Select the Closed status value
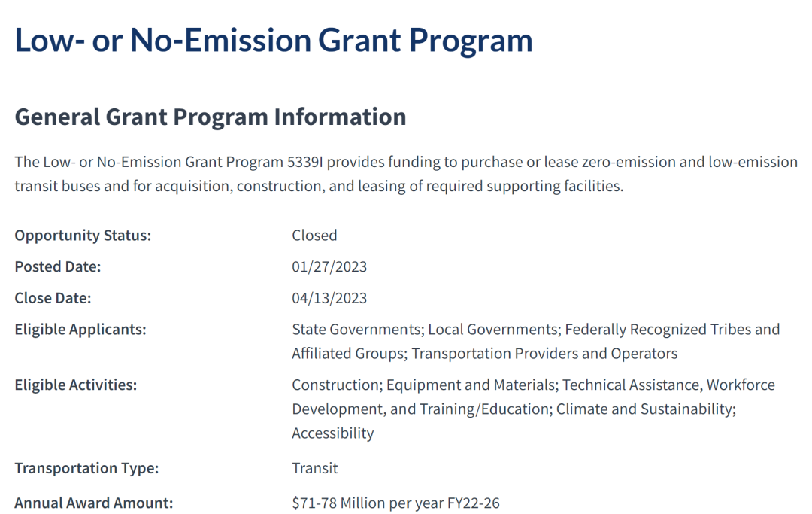 point(314,236)
